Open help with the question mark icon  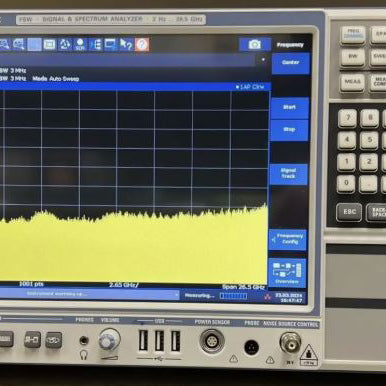pyautogui.click(x=142, y=44)
